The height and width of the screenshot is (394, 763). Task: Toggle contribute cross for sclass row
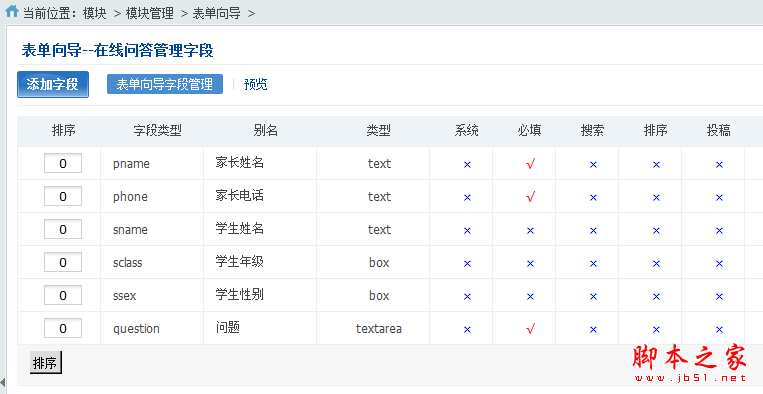(x=719, y=264)
